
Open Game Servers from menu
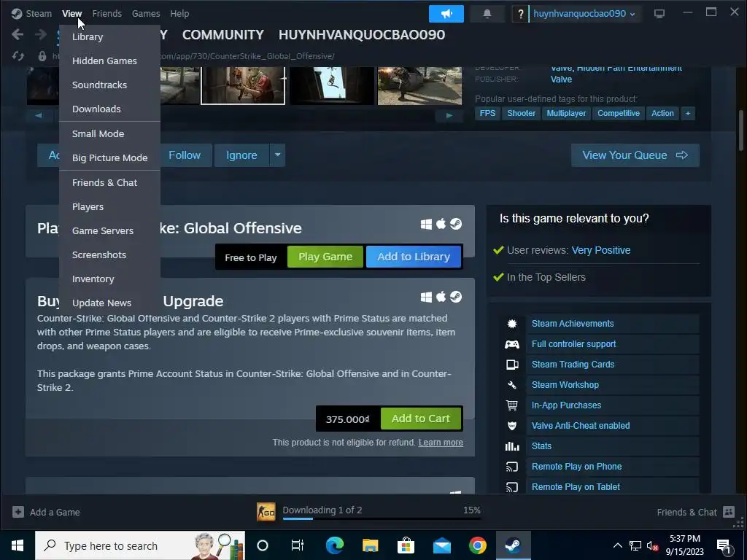click(x=109, y=231)
